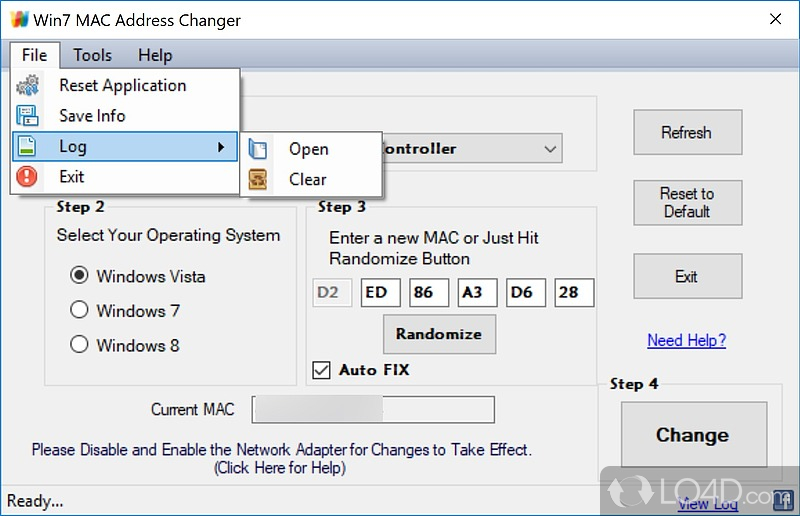This screenshot has height=516, width=800.
Task: Click the MAC field containing A3
Action: (477, 292)
